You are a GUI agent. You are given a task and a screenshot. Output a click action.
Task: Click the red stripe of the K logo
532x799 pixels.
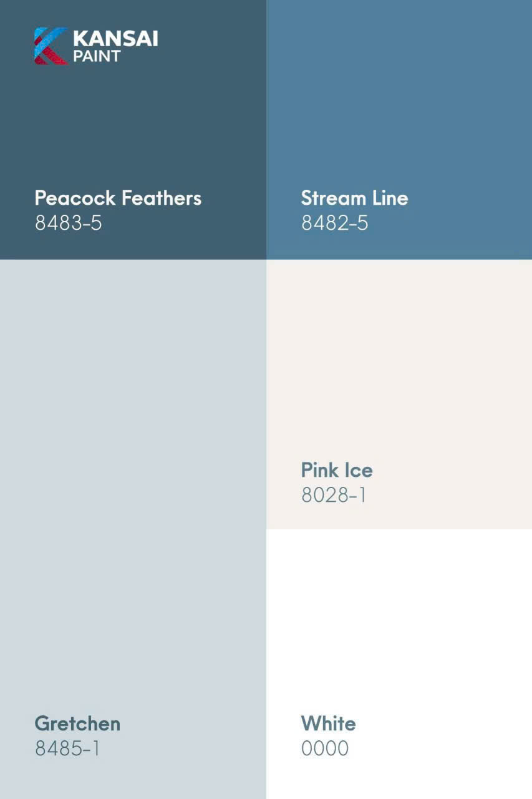coord(55,57)
